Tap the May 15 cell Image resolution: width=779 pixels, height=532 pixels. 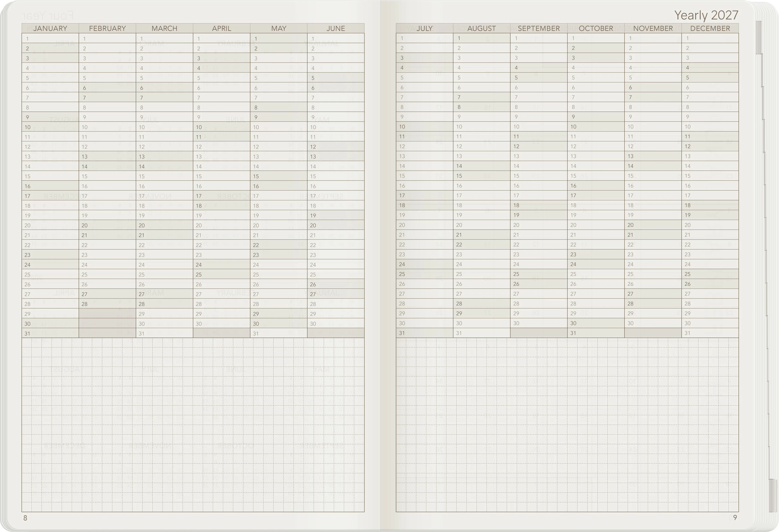click(x=278, y=176)
